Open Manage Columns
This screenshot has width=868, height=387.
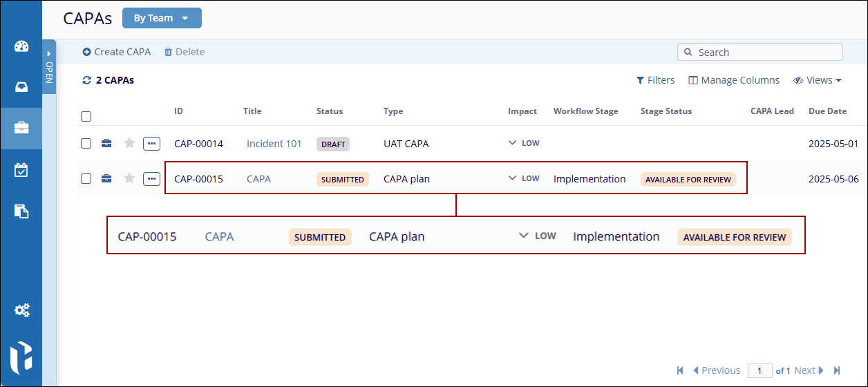pos(734,80)
